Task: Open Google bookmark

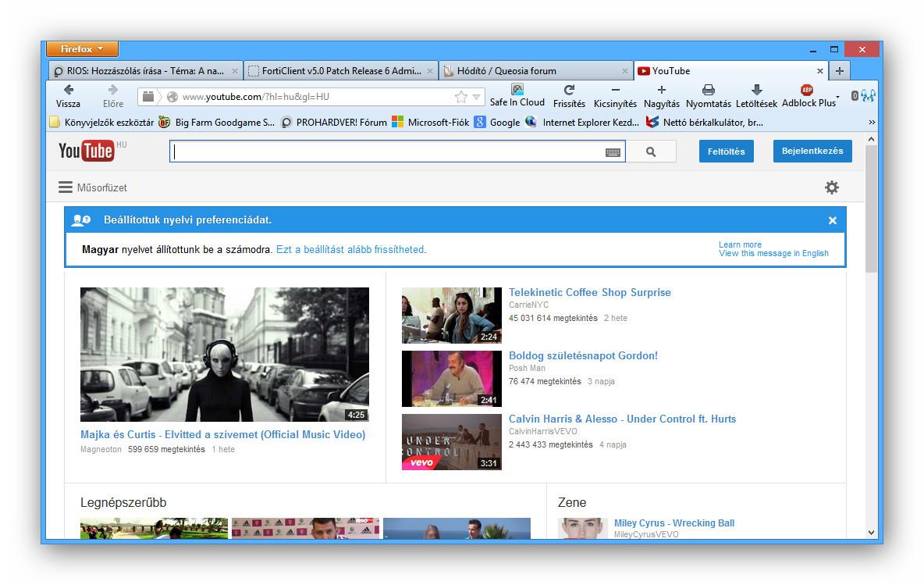Action: pos(497,122)
